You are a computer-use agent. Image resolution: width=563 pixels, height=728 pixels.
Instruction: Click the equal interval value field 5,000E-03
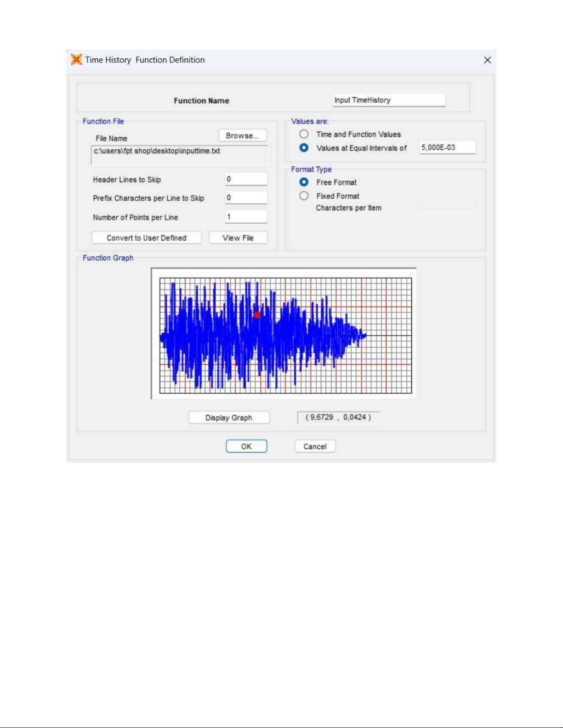(x=447, y=147)
